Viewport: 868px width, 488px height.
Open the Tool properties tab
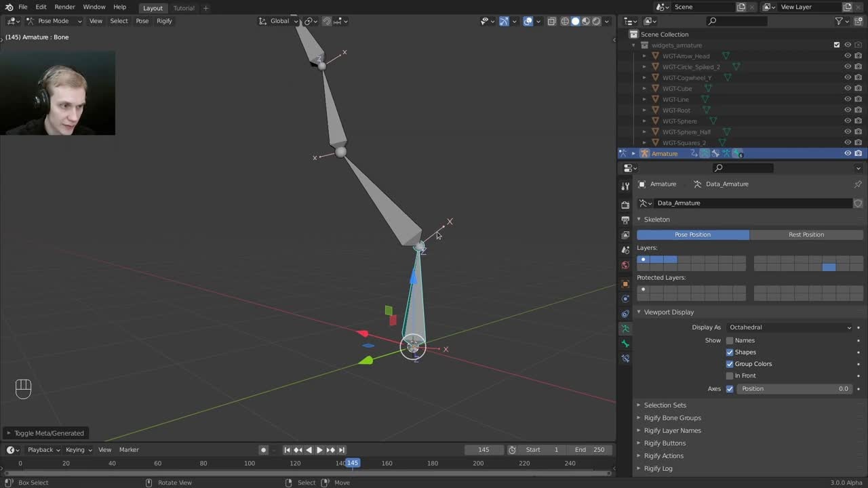coord(625,186)
